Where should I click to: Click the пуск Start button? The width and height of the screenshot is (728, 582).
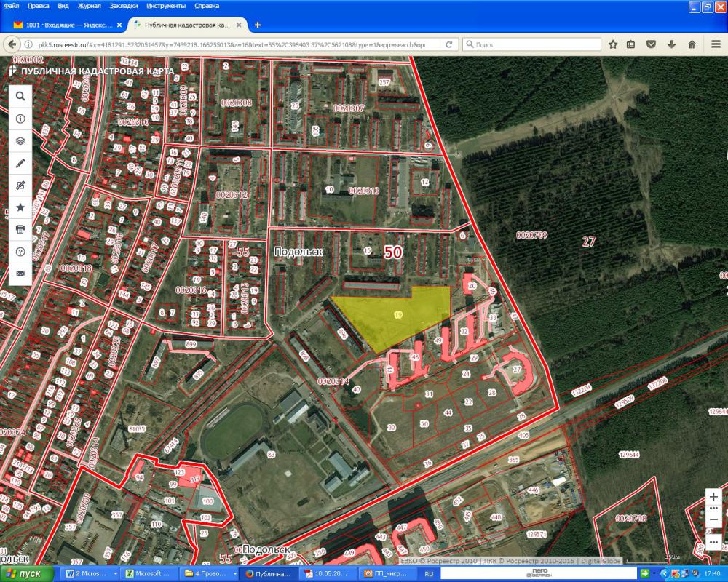coord(26,573)
